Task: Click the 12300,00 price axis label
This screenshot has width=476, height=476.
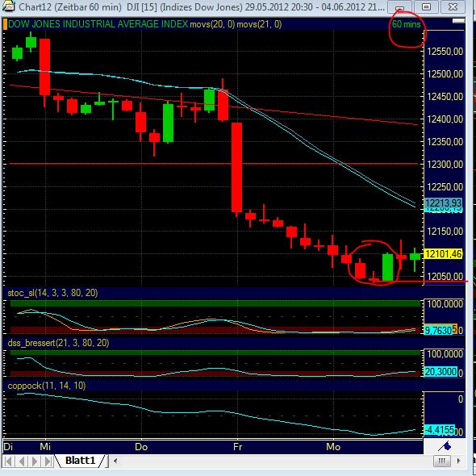Action: click(x=445, y=165)
